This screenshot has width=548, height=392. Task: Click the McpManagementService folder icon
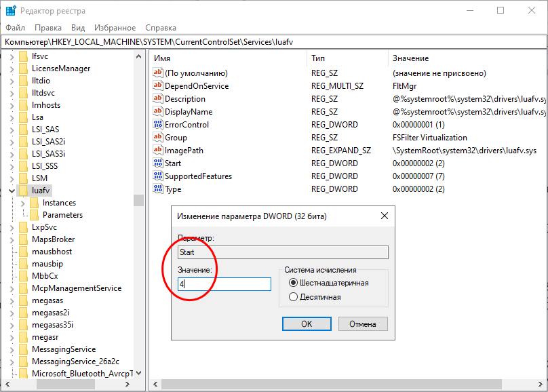click(x=23, y=288)
